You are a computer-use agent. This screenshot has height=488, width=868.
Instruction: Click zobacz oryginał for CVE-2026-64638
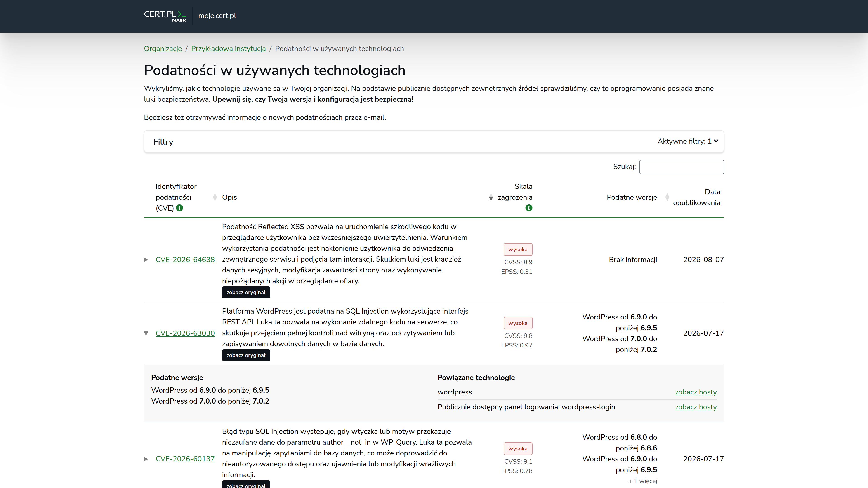[x=246, y=292]
